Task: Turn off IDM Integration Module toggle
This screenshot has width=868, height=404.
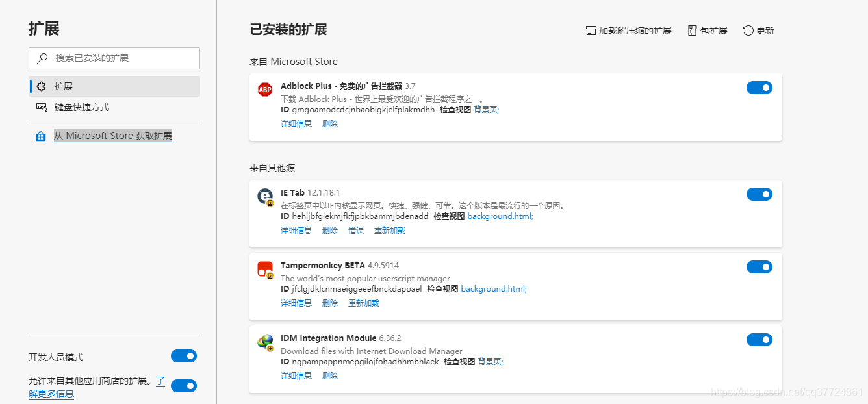Action: 759,340
